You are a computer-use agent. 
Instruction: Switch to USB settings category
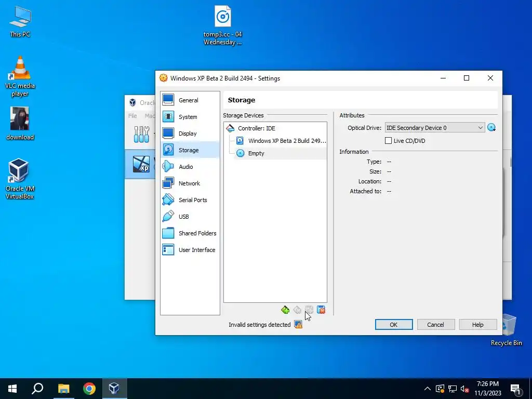[190, 217]
